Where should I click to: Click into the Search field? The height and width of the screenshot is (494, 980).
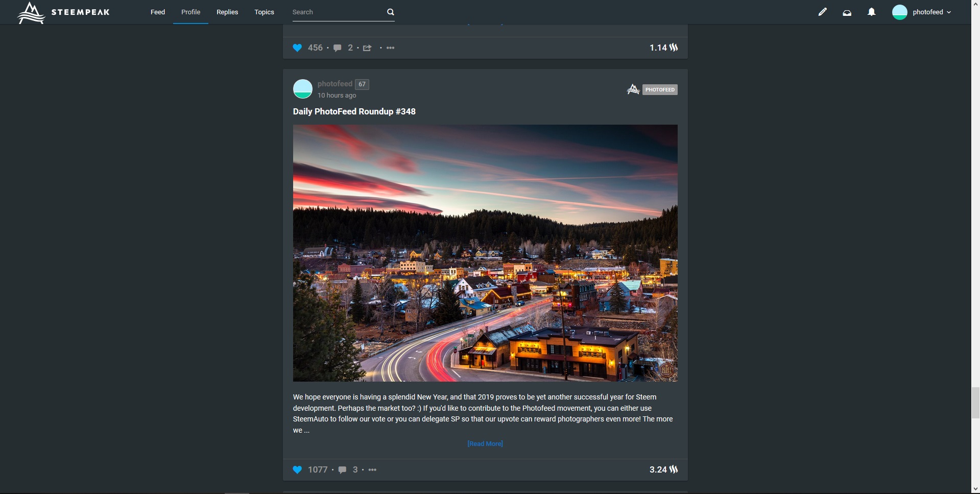coord(337,12)
